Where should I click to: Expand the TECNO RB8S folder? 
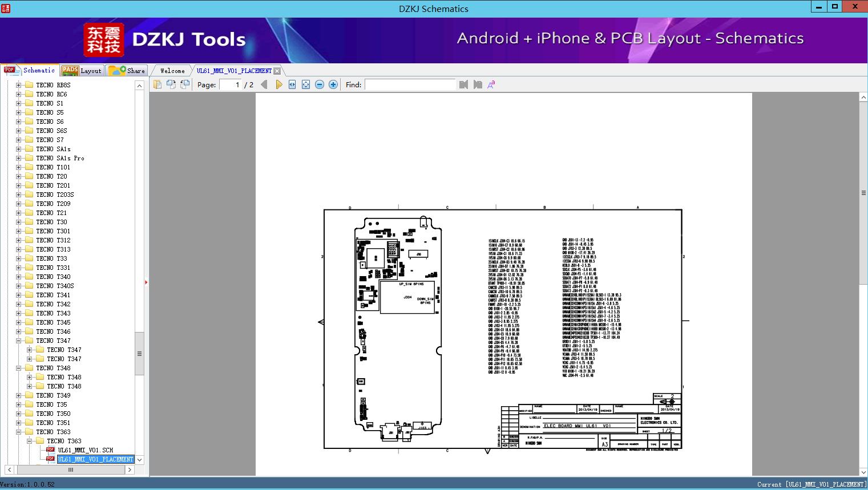(19, 85)
